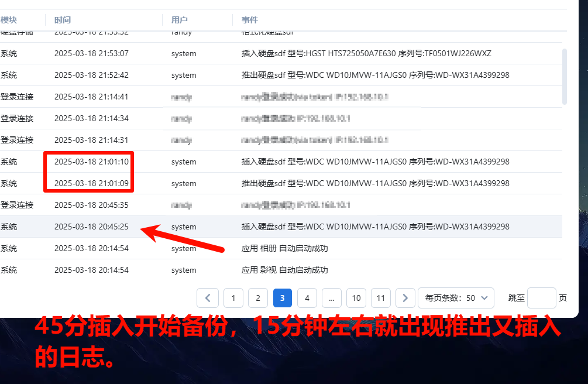Click 登录连接 module in 21:14:41 row

coord(17,97)
